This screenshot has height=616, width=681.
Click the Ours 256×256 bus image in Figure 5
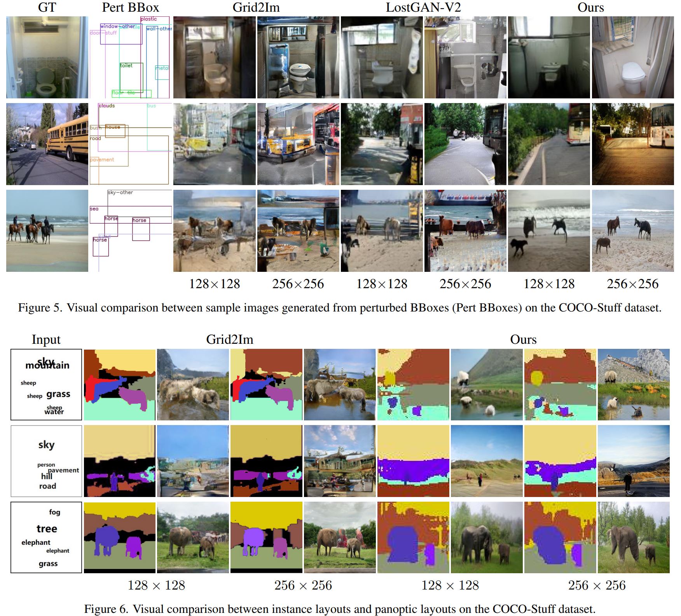[633, 144]
